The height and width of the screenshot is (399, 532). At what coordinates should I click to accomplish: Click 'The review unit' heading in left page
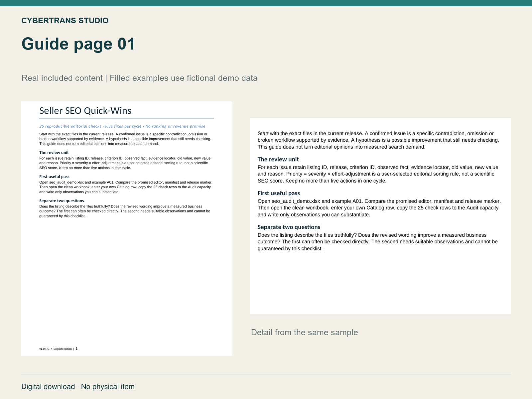tap(54, 153)
